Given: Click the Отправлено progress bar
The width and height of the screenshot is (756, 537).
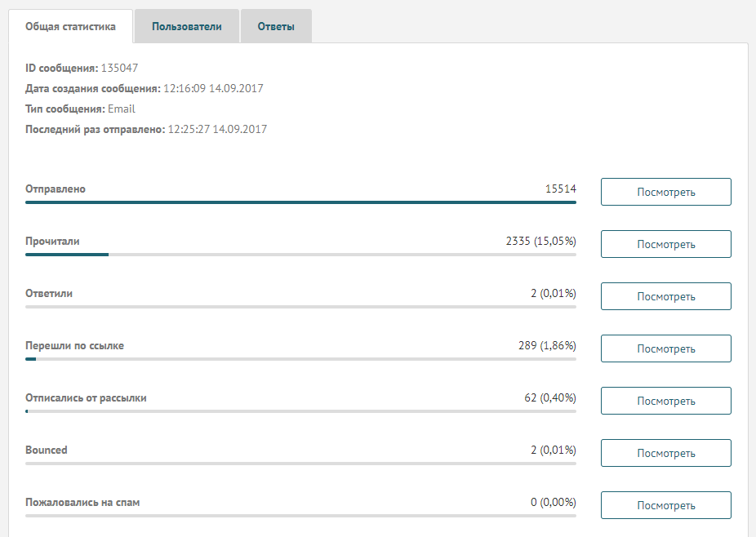Looking at the screenshot, I should (x=301, y=202).
